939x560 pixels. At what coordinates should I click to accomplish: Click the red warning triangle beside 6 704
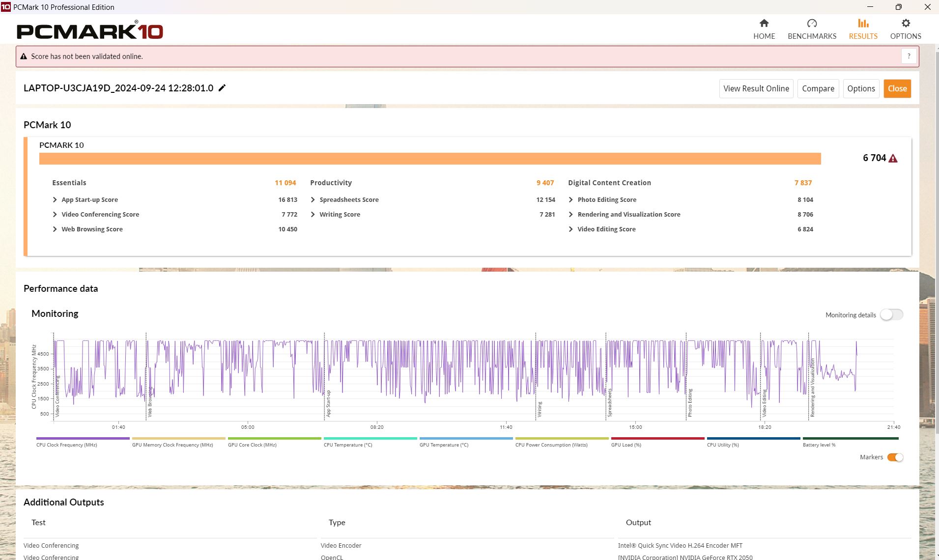[x=893, y=159]
